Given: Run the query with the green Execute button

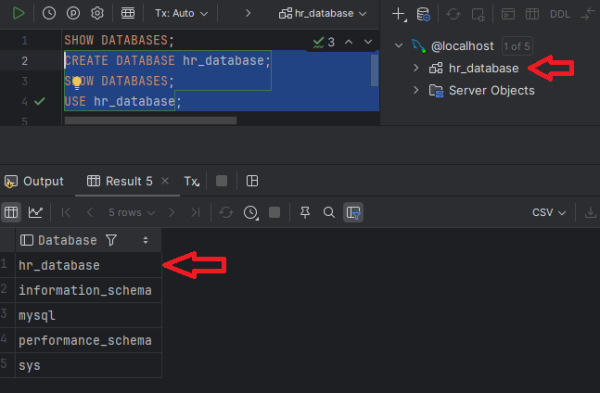Looking at the screenshot, I should tap(18, 13).
